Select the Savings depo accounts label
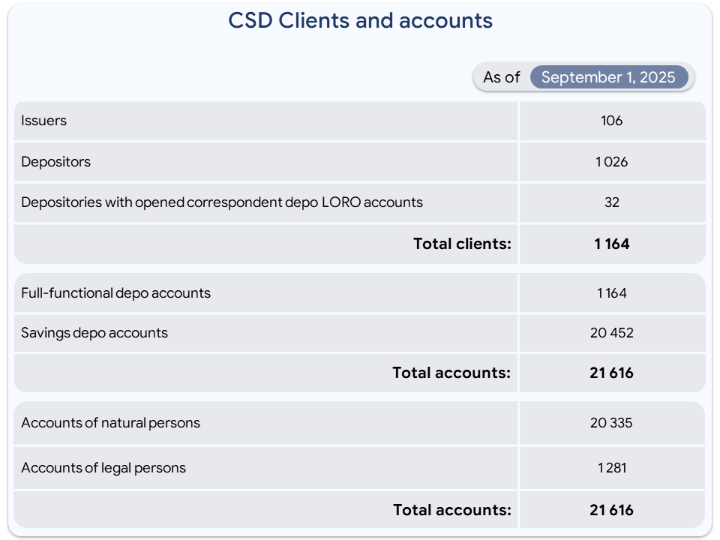Image resolution: width=720 pixels, height=540 pixels. 94,333
